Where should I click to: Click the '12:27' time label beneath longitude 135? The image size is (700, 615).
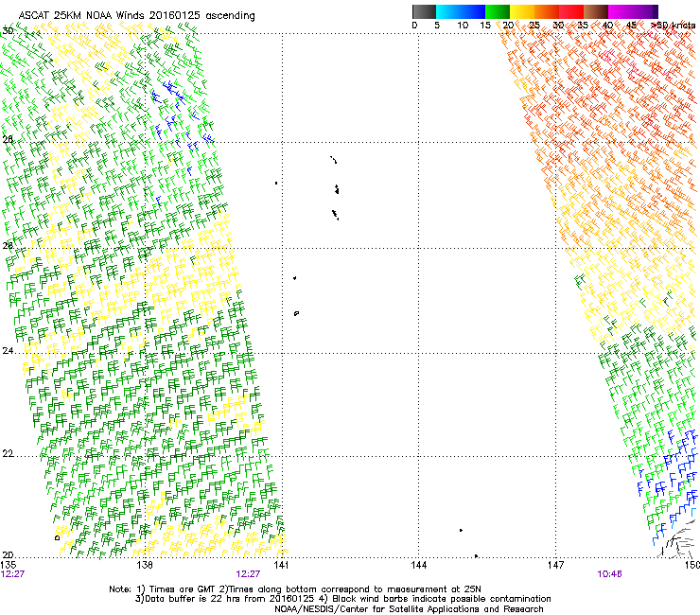click(13, 574)
